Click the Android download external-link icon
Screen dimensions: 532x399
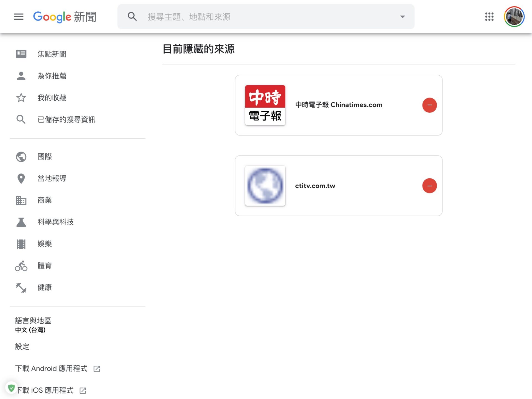pyautogui.click(x=97, y=369)
